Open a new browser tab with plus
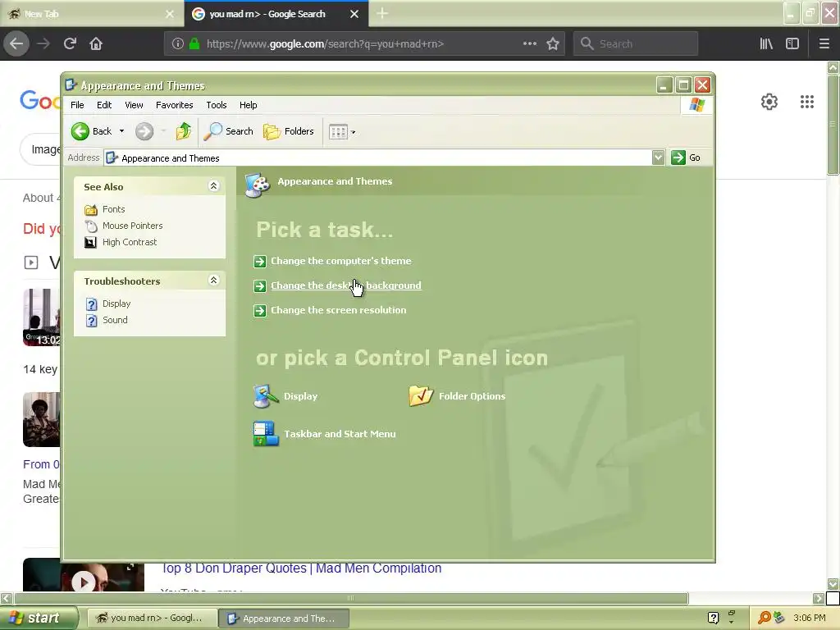840x630 pixels. (382, 13)
